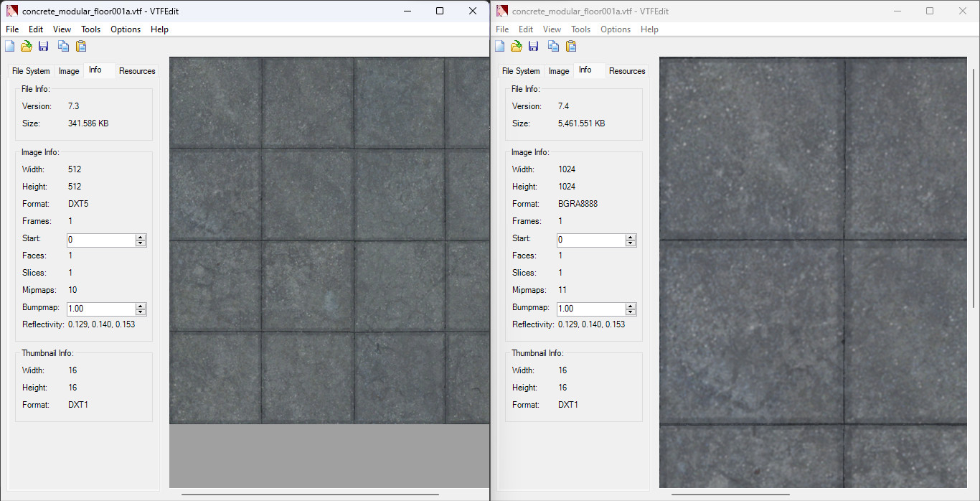Screen dimensions: 980x501
Task: Click the Copy icon in the left VTFEdit toolbar
Action: (x=63, y=45)
